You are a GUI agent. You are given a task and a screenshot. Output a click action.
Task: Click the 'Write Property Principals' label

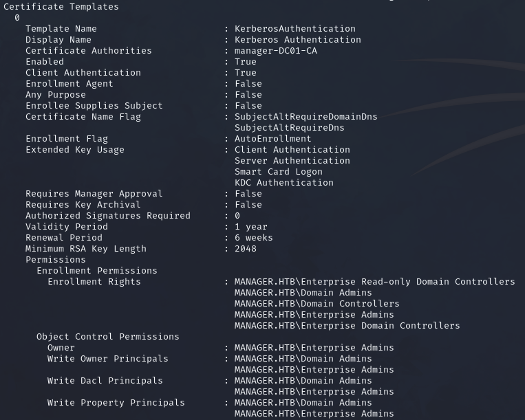(x=116, y=403)
